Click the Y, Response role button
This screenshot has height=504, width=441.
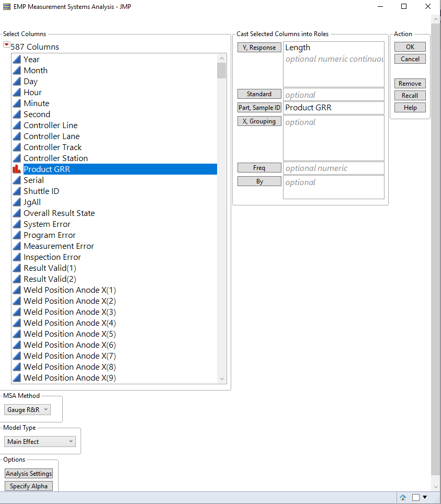tap(259, 47)
